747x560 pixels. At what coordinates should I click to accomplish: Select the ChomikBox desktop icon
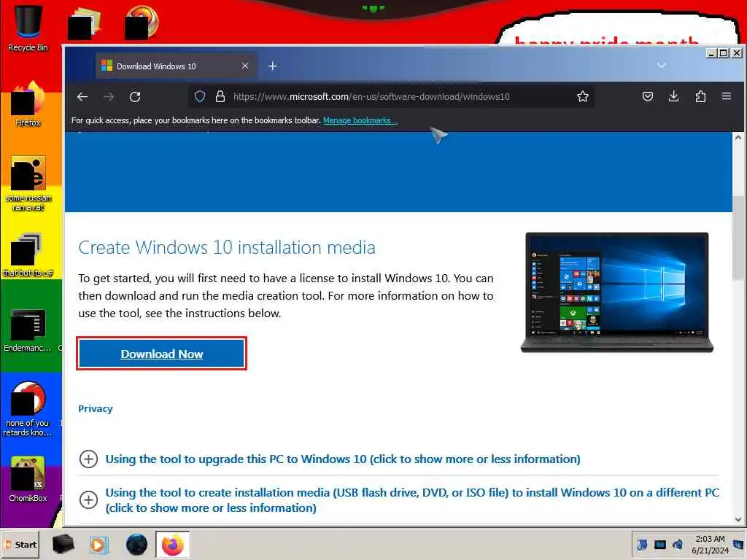(28, 479)
